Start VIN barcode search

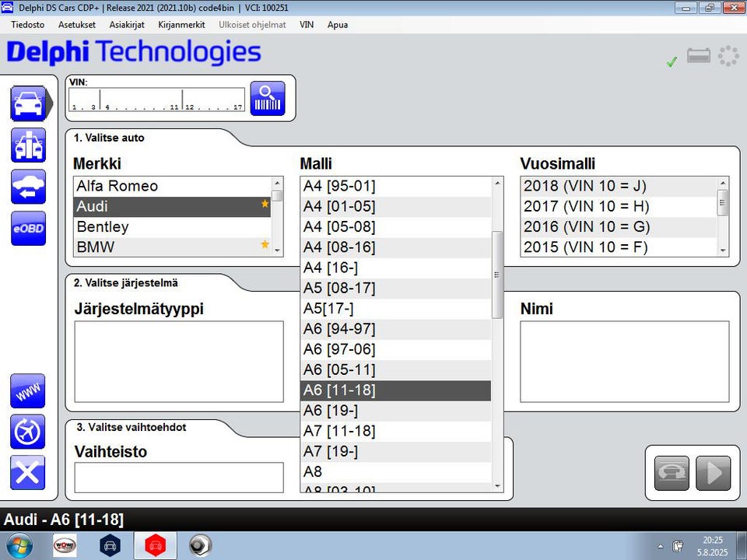point(268,98)
